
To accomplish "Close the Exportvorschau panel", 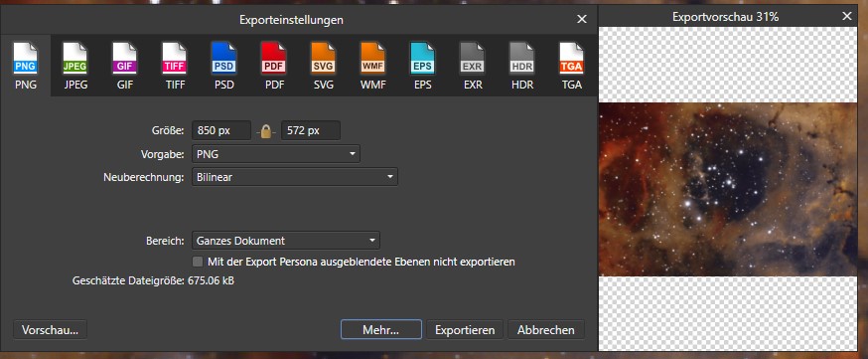I will pyautogui.click(x=846, y=17).
